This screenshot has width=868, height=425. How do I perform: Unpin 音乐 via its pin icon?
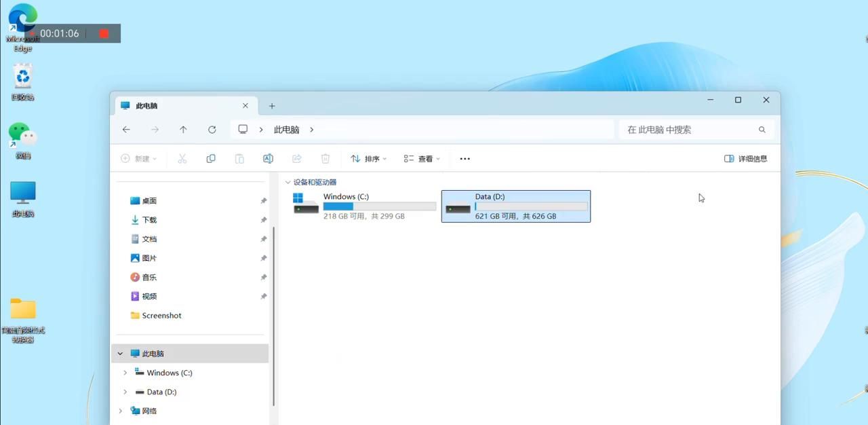(x=263, y=277)
